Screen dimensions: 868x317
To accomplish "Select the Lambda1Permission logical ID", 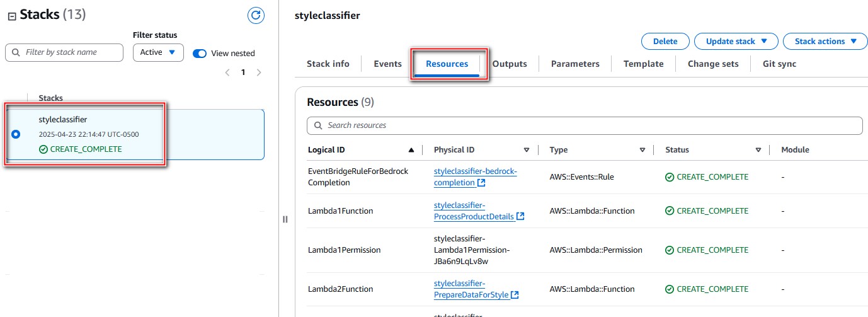I will [x=345, y=250].
